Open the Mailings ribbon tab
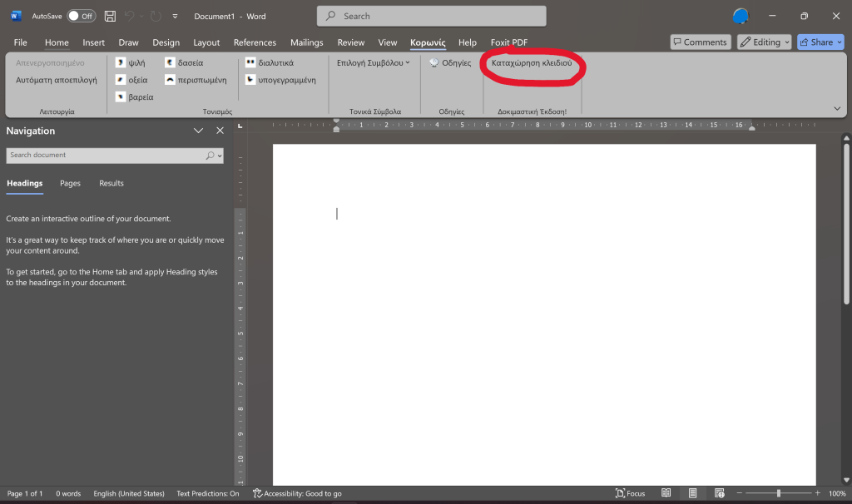 (306, 42)
